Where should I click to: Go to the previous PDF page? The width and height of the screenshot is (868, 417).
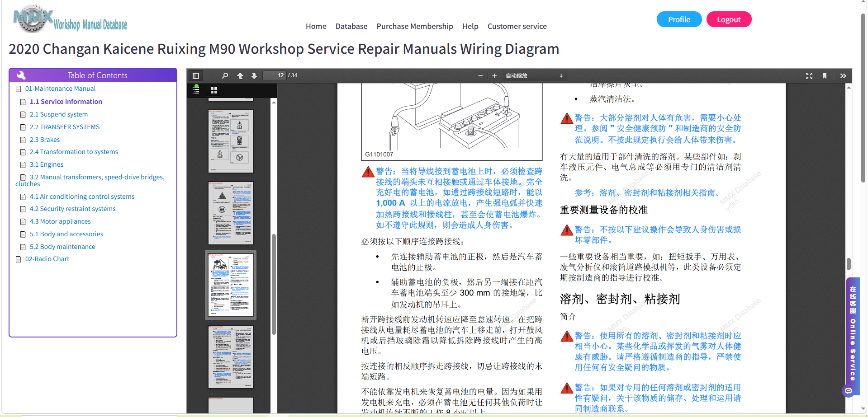click(240, 76)
